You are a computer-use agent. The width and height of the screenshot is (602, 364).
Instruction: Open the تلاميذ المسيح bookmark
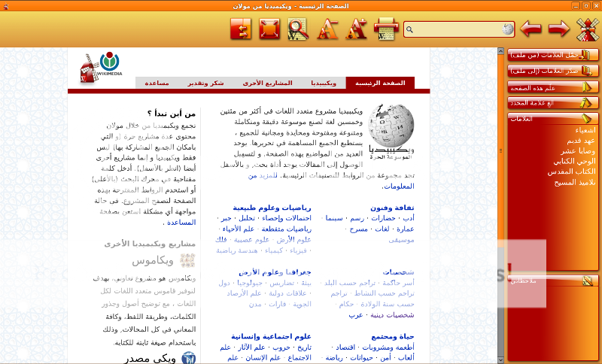[575, 183]
